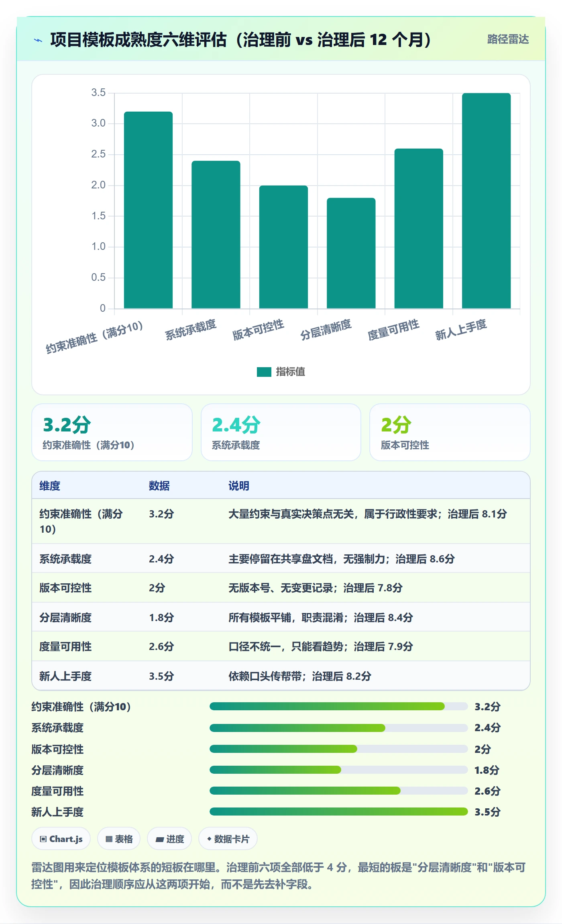Open the 2分 版本可控性 data card
The image size is (562, 924).
450,432
